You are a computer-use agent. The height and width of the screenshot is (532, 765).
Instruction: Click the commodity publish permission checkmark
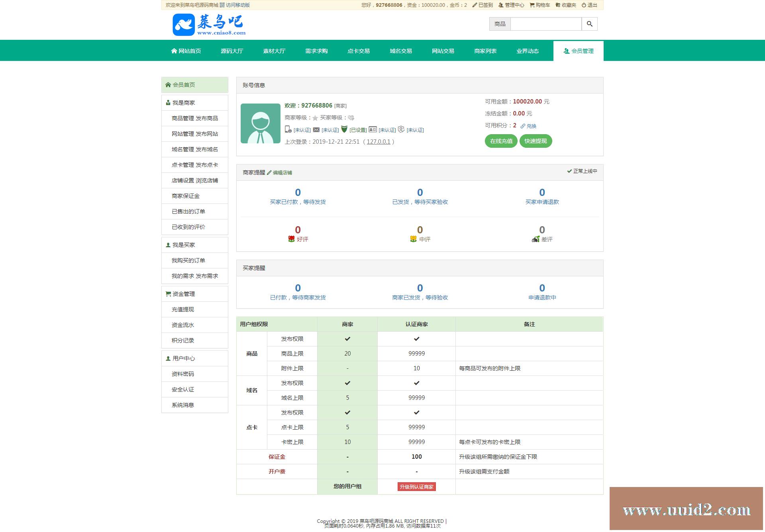tap(347, 339)
